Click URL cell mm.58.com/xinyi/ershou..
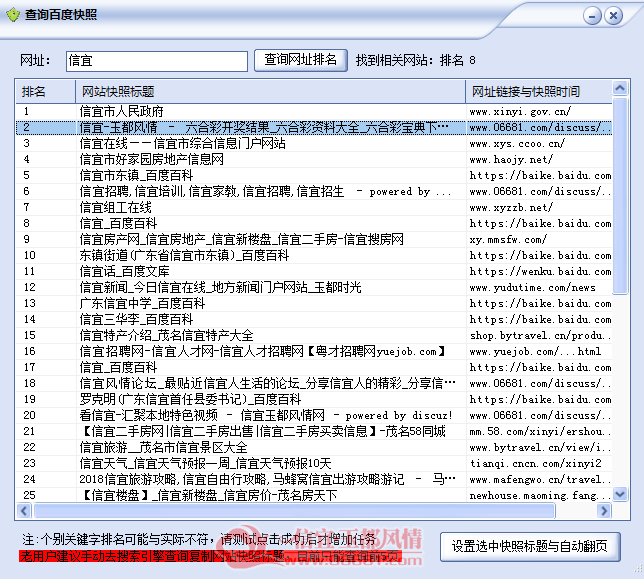 coord(540,432)
